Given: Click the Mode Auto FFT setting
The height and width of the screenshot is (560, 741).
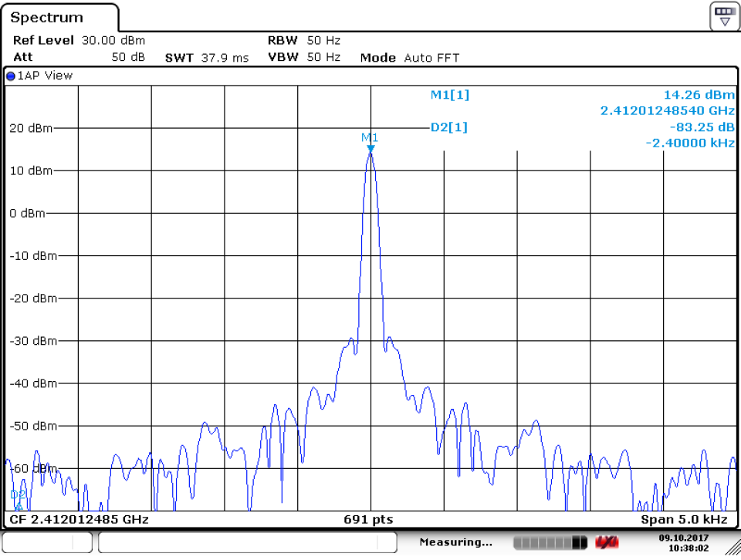Looking at the screenshot, I should [409, 58].
